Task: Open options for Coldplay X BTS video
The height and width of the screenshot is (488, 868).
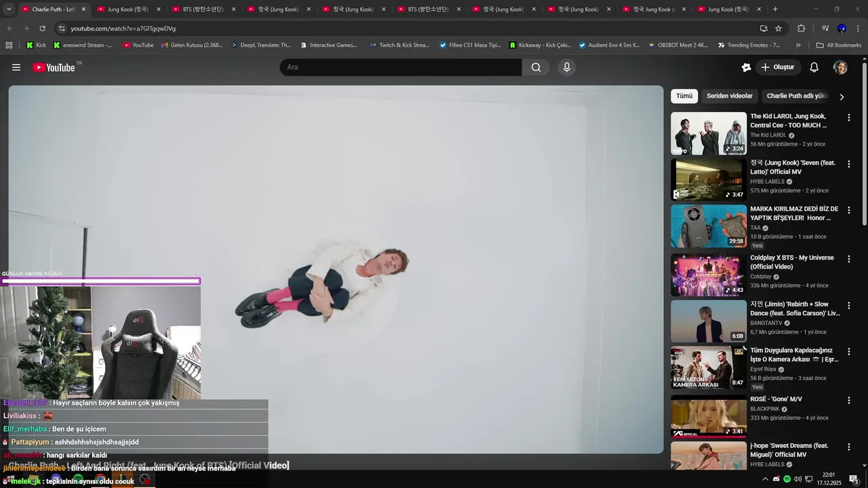Action: tap(848, 259)
